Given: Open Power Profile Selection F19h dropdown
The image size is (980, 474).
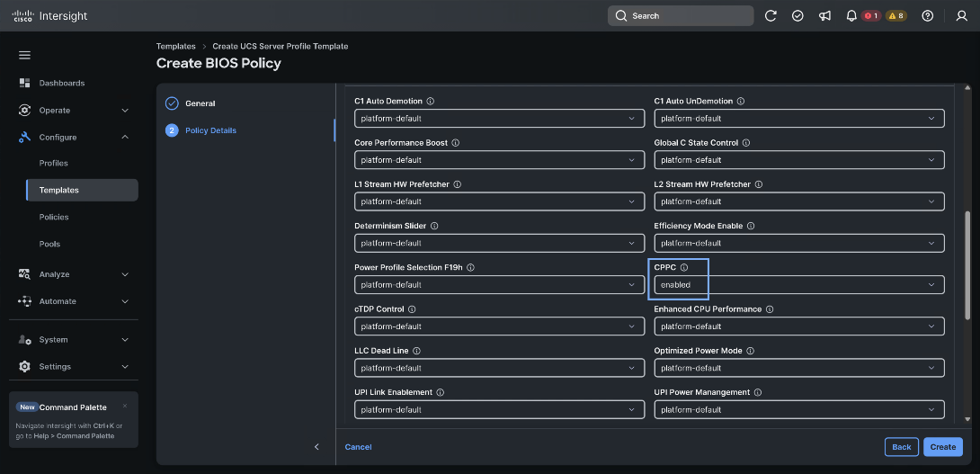Looking at the screenshot, I should point(499,284).
